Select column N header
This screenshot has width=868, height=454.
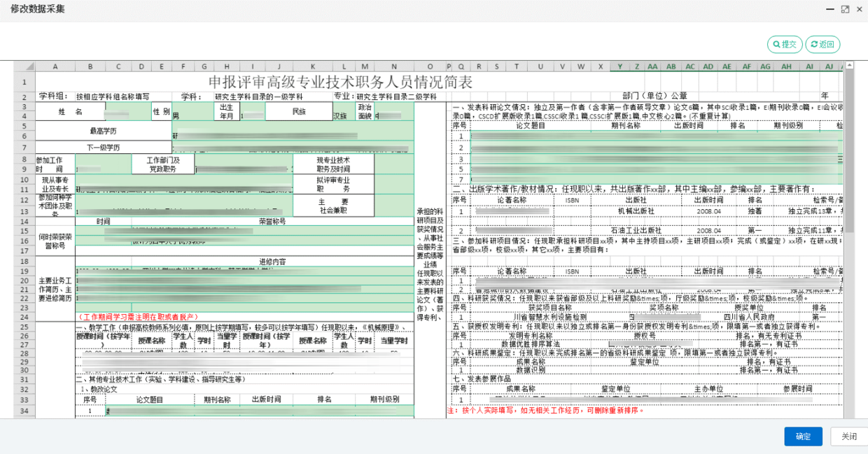pos(394,66)
